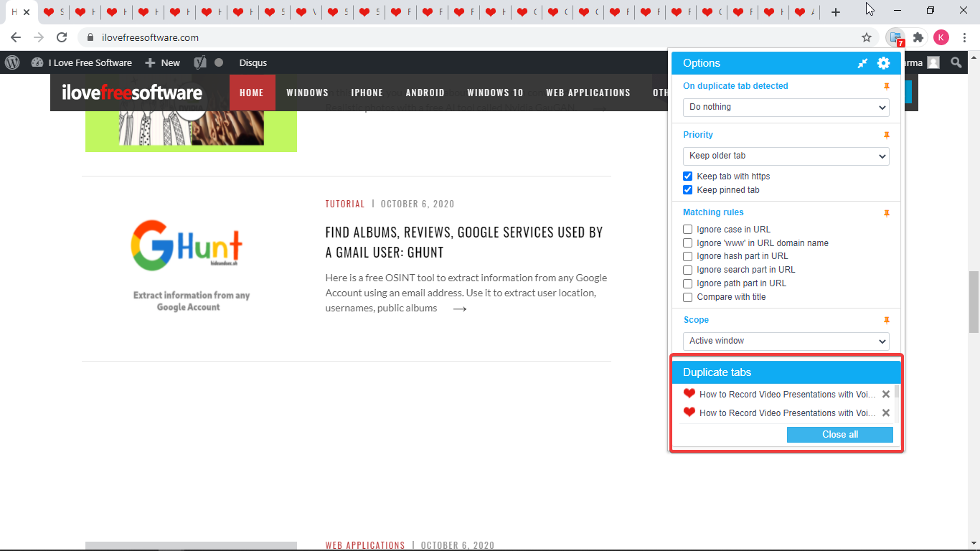Enable 'Ignore case in URL'
The width and height of the screenshot is (980, 551).
pos(688,230)
